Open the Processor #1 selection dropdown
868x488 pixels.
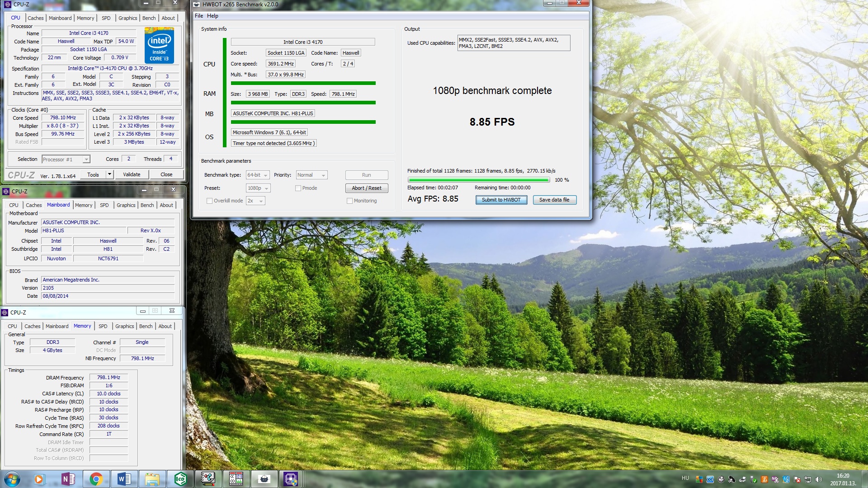click(x=66, y=160)
